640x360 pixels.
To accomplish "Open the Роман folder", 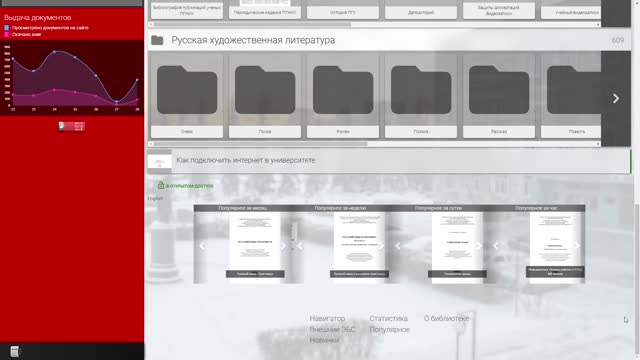I will pyautogui.click(x=343, y=96).
